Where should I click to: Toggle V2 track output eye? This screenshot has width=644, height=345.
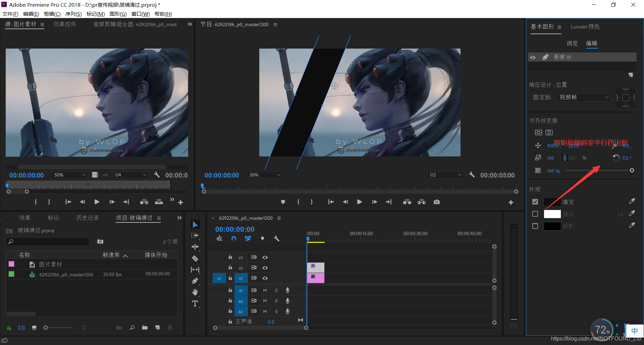(265, 268)
